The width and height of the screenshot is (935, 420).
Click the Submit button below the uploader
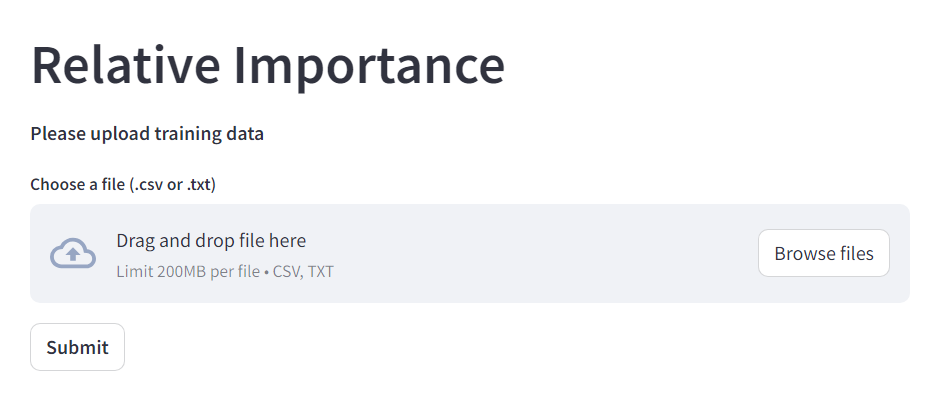point(77,347)
